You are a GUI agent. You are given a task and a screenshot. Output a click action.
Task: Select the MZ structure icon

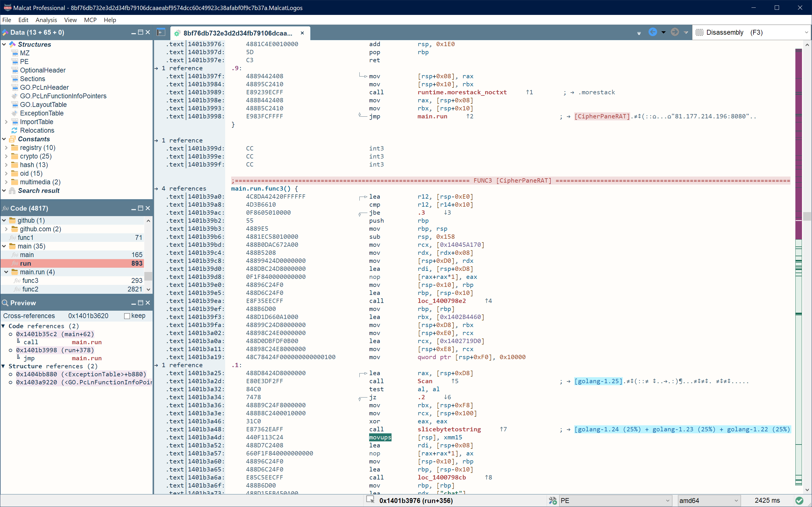pos(15,53)
